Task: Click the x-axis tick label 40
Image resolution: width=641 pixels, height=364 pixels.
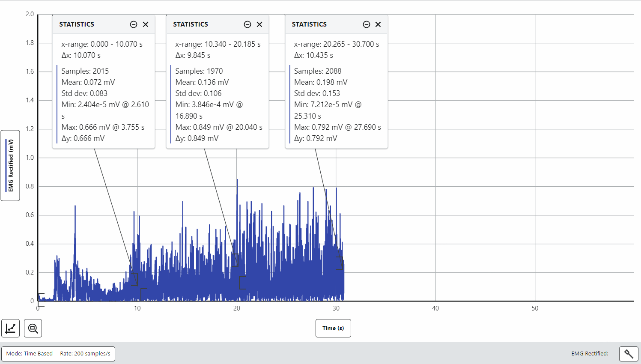Action: pyautogui.click(x=435, y=308)
